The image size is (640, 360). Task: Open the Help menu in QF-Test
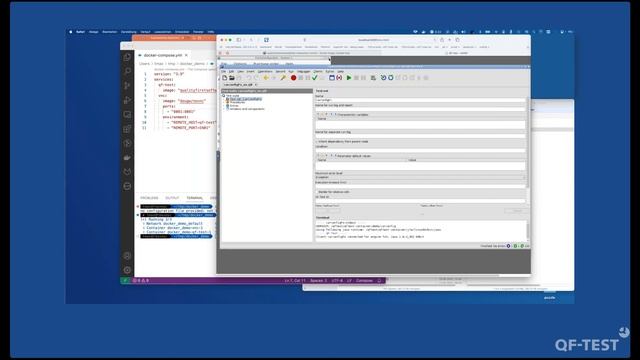[340, 71]
